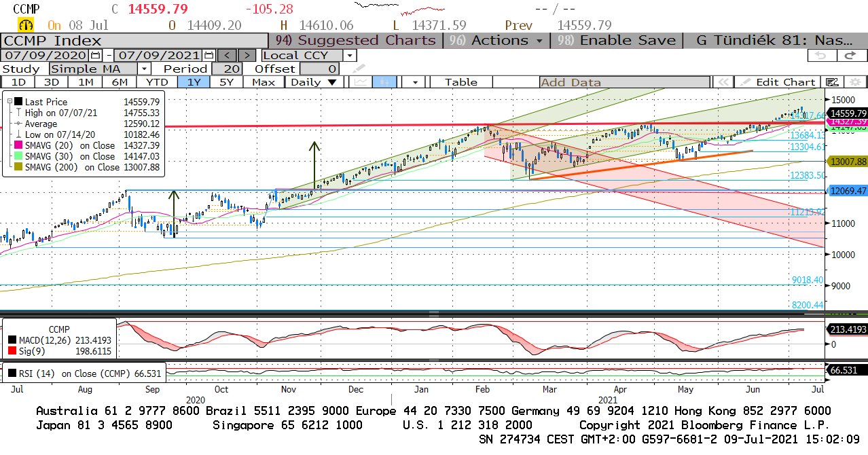Open the chart settings gear
868x455 pixels.
pyautogui.click(x=855, y=82)
